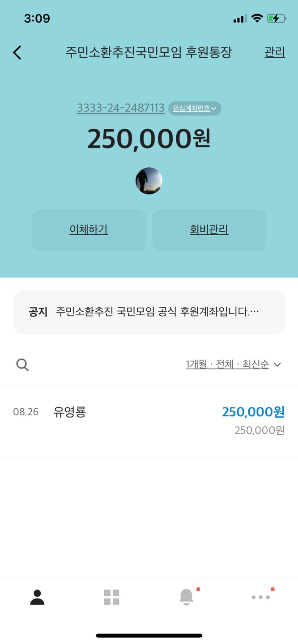
Task: Tap the 250,000원 balance amount
Action: point(149,139)
